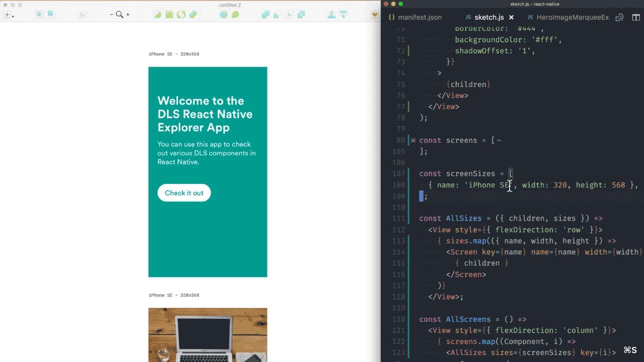Zoom in with the plus button
644x362 pixels.
coord(128,15)
